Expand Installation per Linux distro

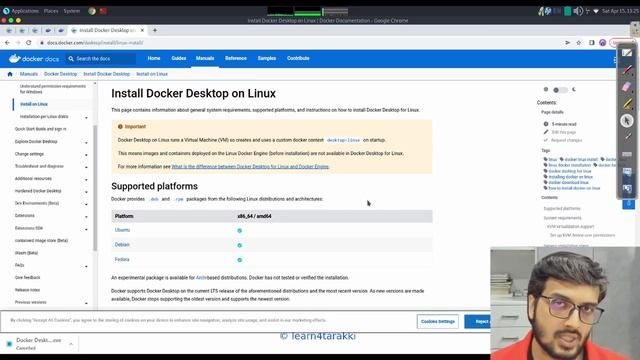(x=86, y=118)
